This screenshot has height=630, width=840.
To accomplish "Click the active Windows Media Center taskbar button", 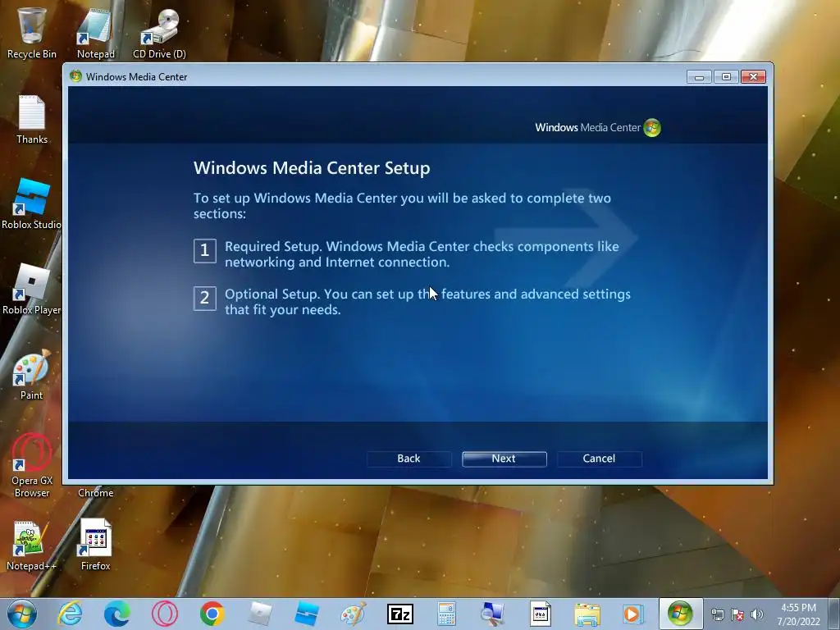I will 680,614.
